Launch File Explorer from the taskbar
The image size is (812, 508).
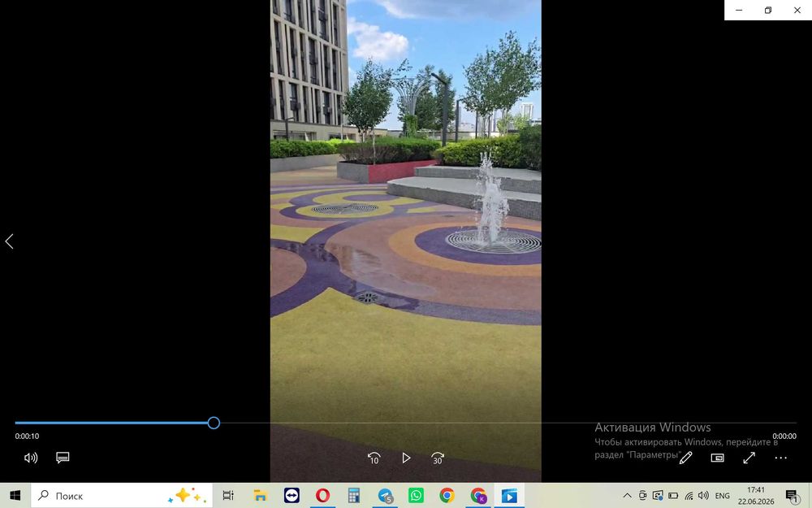click(260, 496)
